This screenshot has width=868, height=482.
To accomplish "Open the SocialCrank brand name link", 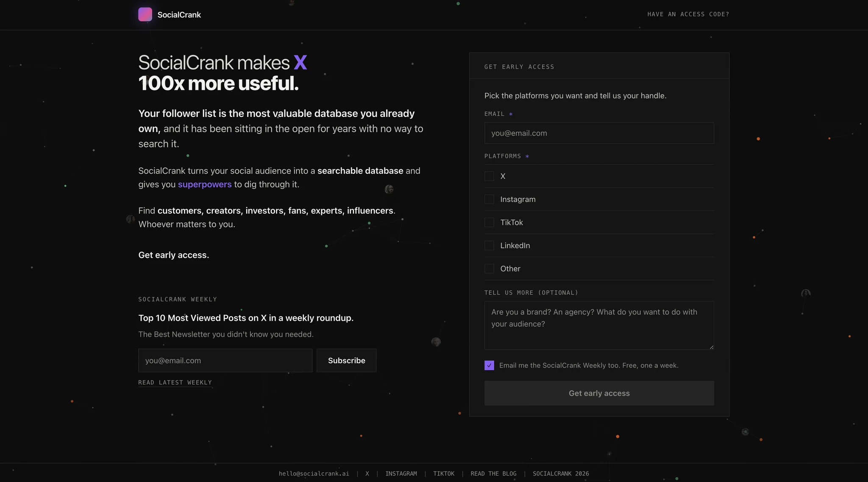I will pos(179,15).
